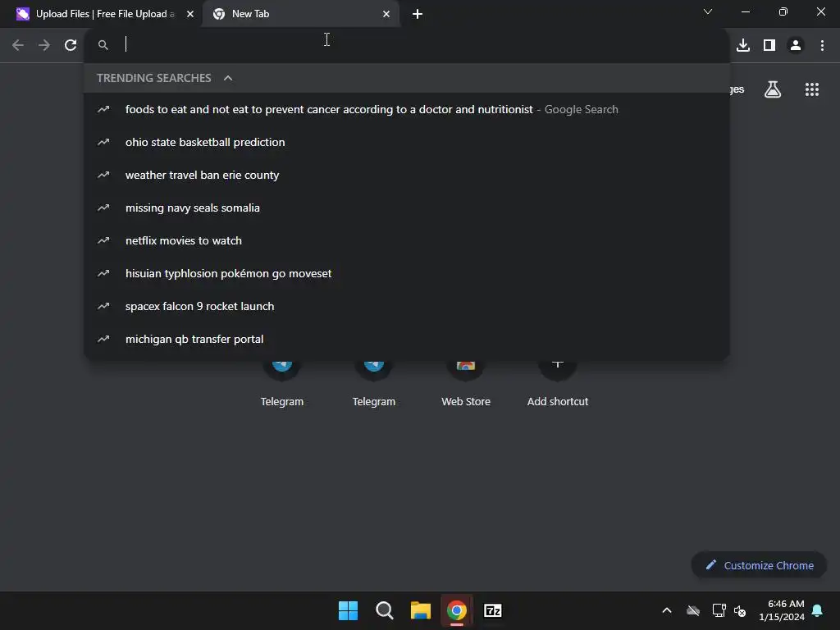Select ohio state basketball prediction suggestion
840x630 pixels.
click(407, 142)
